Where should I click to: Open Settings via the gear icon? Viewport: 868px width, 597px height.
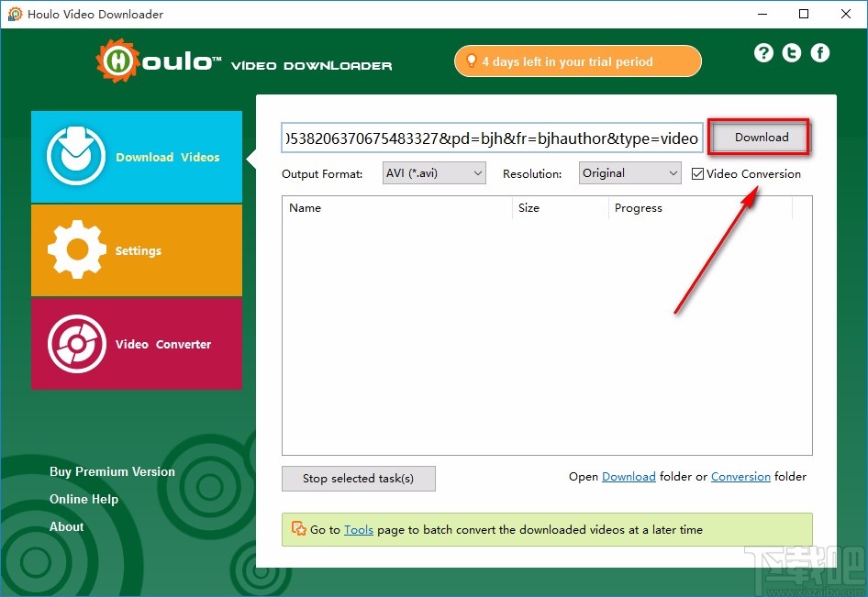[x=74, y=249]
